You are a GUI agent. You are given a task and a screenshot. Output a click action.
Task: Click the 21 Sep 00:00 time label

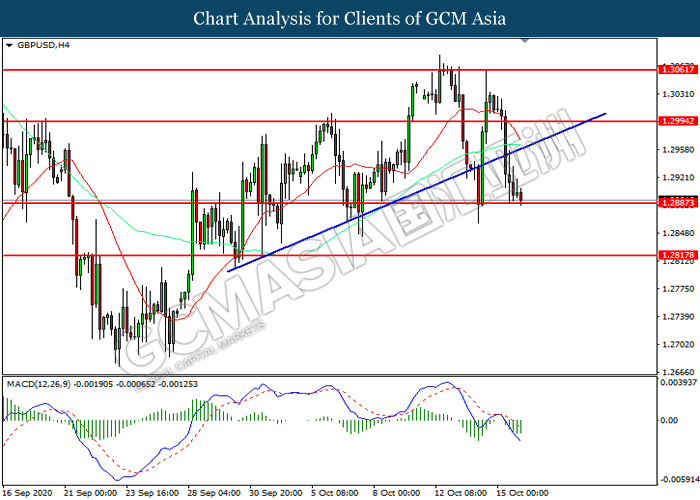tap(90, 493)
